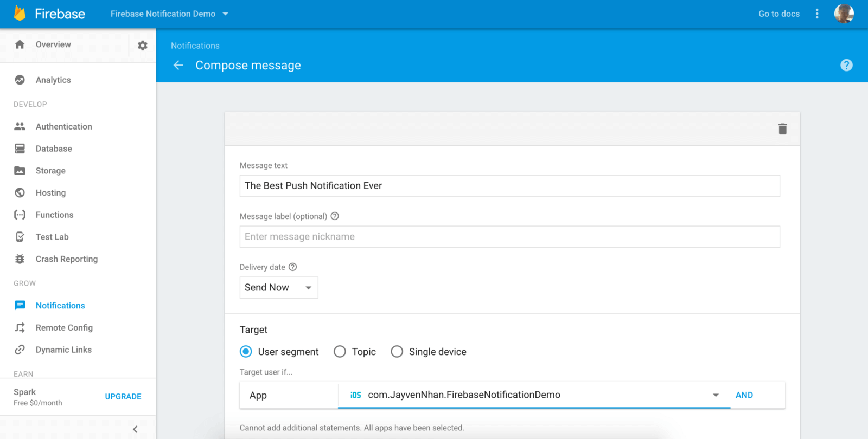Click the Dynamic Links chain icon
The width and height of the screenshot is (868, 439).
pos(20,350)
